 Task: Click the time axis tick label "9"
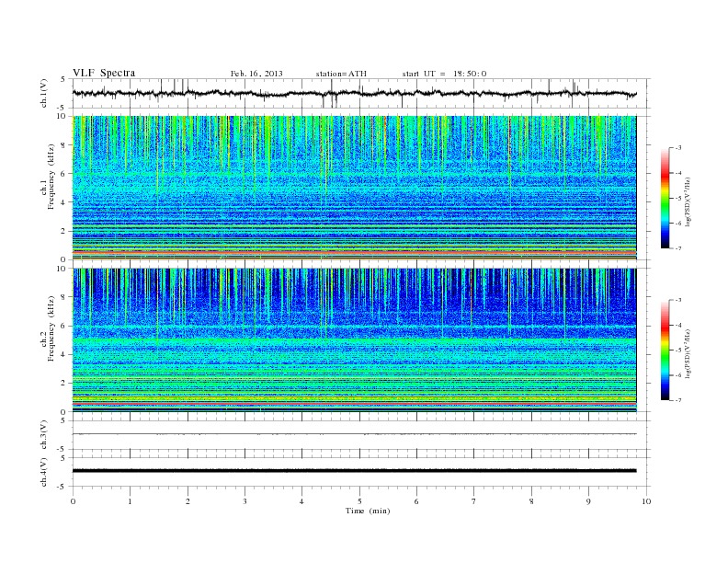click(x=588, y=501)
